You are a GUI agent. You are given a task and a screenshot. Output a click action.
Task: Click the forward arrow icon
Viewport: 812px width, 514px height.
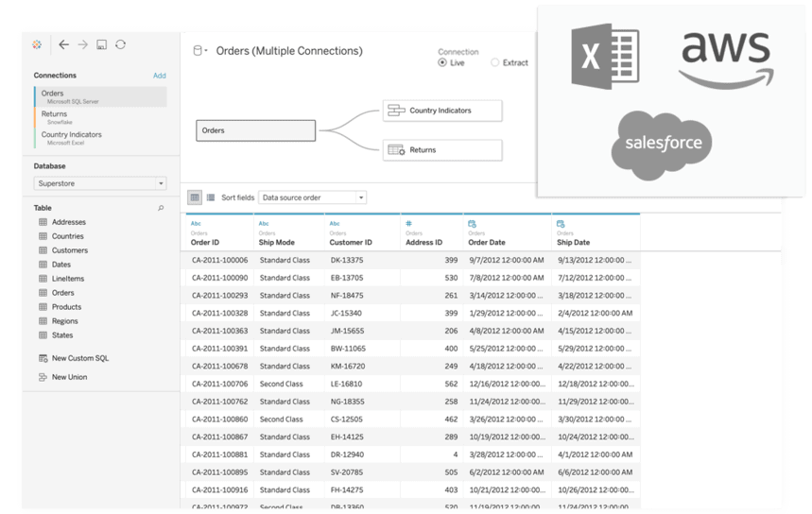pos(82,44)
